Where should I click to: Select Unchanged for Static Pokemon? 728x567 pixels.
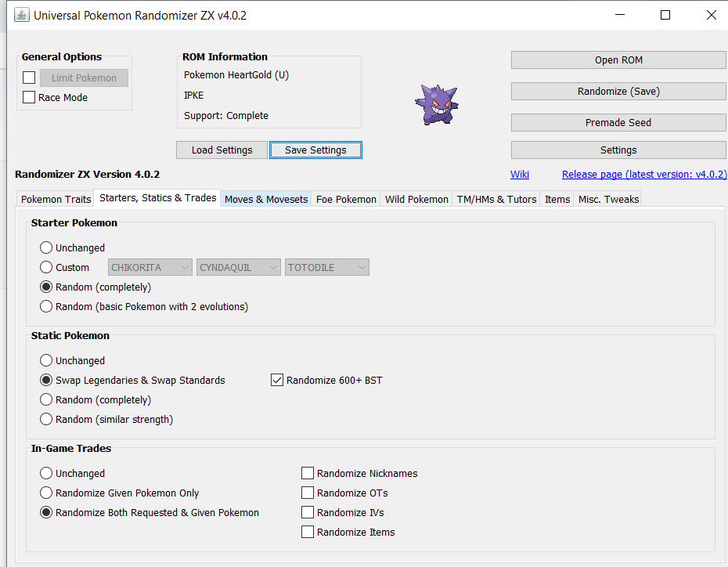[x=46, y=360]
